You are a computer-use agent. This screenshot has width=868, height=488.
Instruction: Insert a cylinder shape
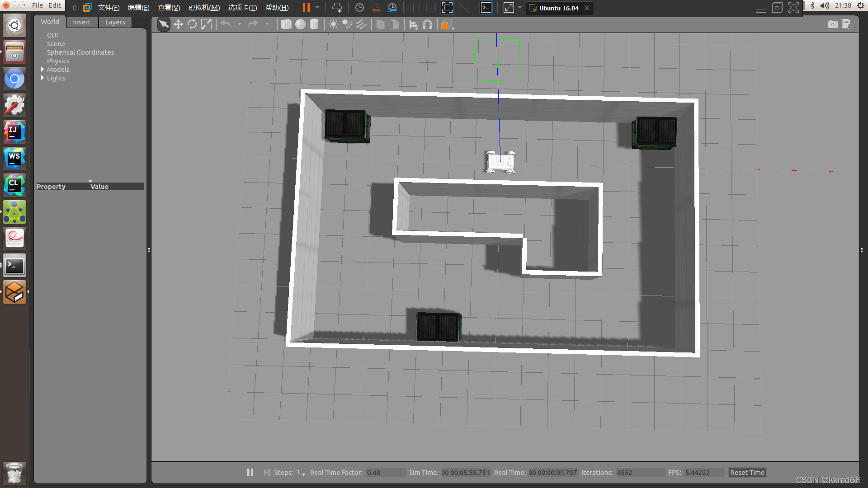(314, 24)
